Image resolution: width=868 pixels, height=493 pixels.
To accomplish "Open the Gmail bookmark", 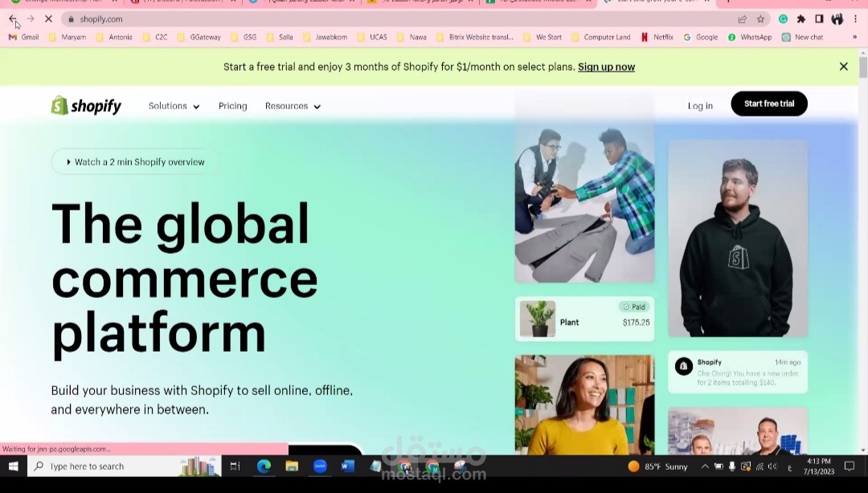I will pos(24,37).
